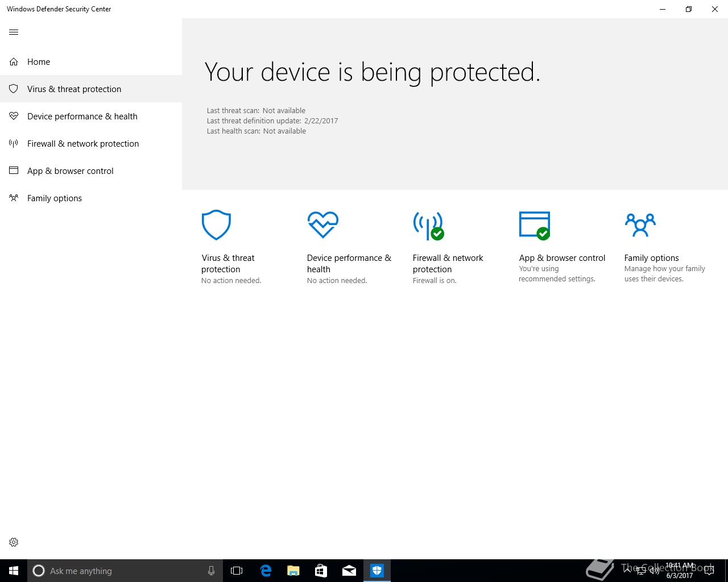This screenshot has width=728, height=582.
Task: Click 'You're using recommended settings.' text
Action: tap(557, 273)
